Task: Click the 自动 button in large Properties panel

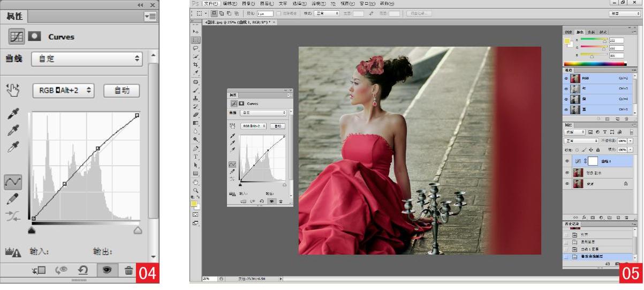Action: 122,91
